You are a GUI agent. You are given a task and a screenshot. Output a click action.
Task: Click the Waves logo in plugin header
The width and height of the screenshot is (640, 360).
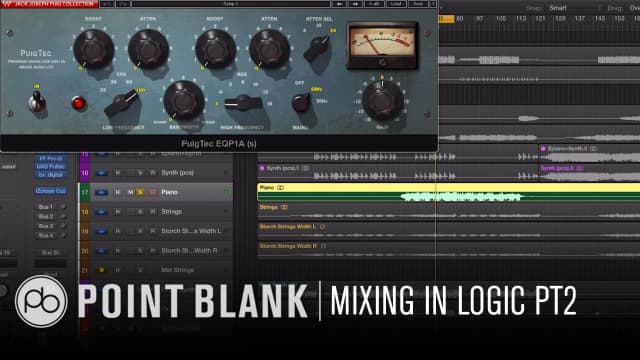(7, 4)
